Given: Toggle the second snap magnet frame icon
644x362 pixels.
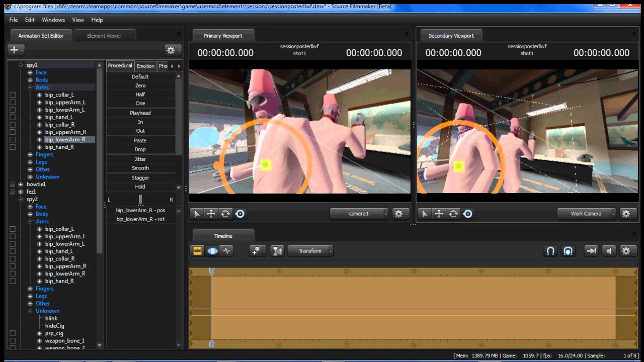Looking at the screenshot, I should [568, 251].
